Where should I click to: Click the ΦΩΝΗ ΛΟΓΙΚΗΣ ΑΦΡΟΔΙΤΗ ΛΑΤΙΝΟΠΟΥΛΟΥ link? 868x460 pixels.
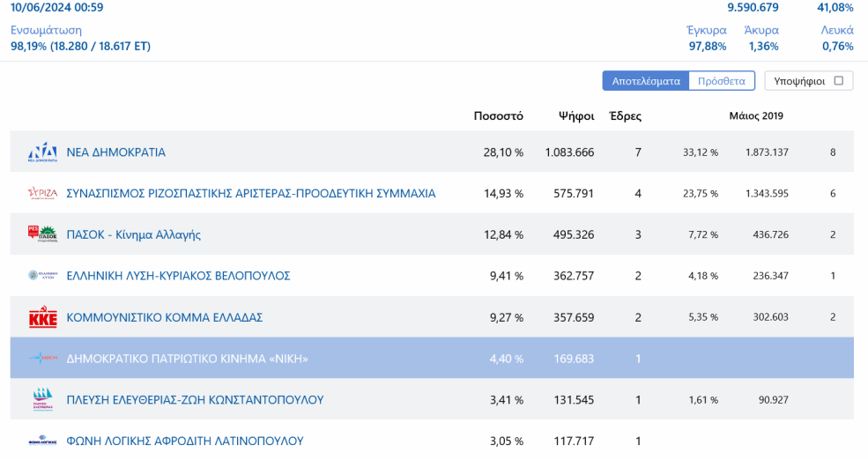click(x=184, y=441)
